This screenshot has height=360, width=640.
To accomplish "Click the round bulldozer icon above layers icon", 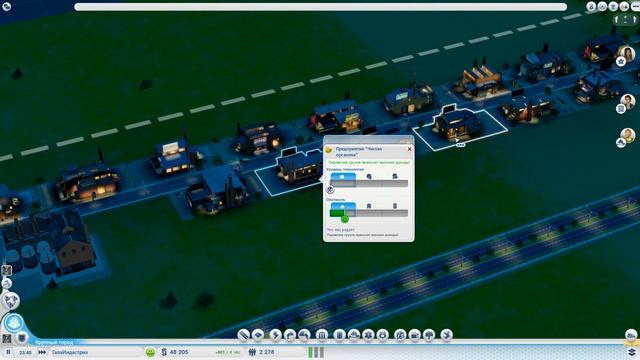I will point(631,336).
